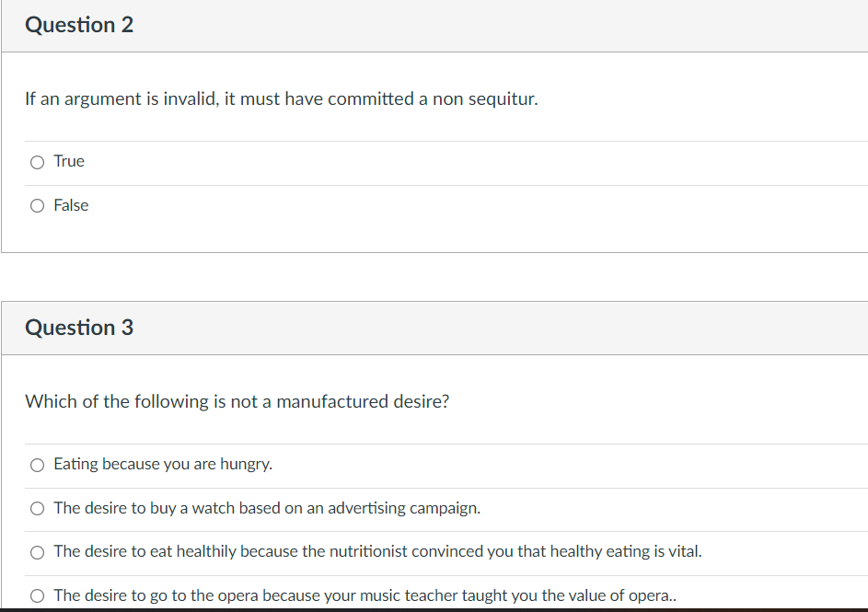Screen dimensions: 868x612
Task: Click the 'Question 2' heading
Action: point(79,25)
